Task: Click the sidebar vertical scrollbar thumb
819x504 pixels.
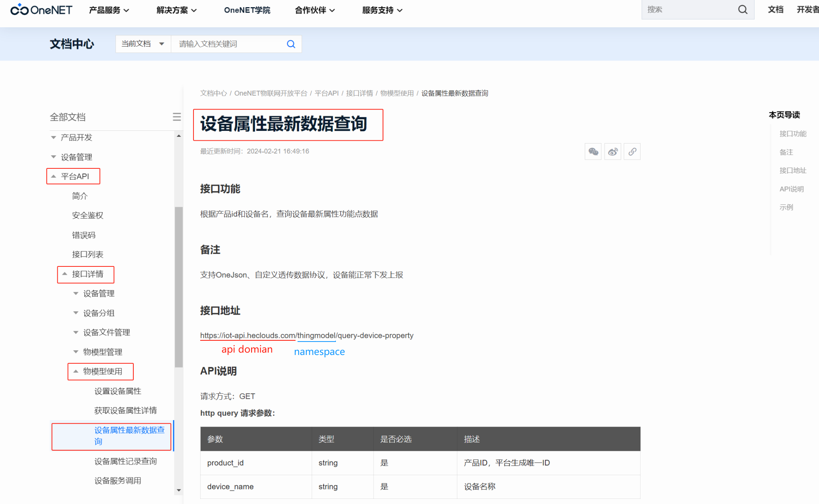Action: (x=179, y=287)
